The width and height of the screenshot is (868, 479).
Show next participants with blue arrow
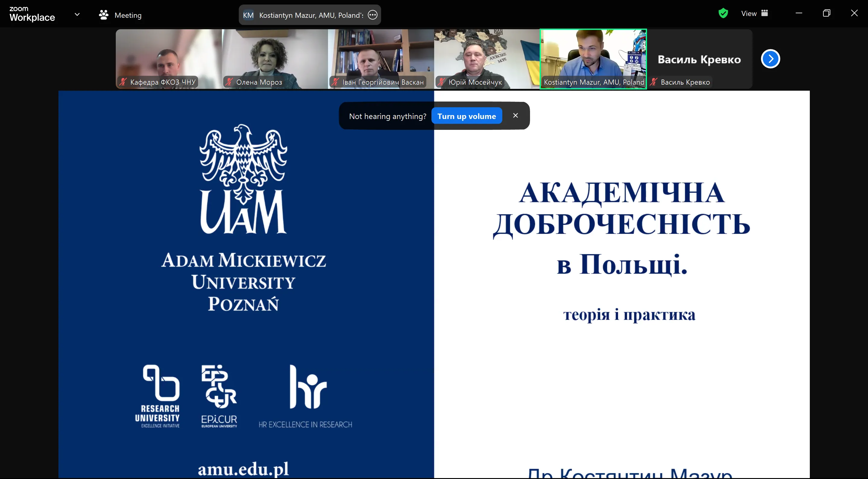coord(770,59)
